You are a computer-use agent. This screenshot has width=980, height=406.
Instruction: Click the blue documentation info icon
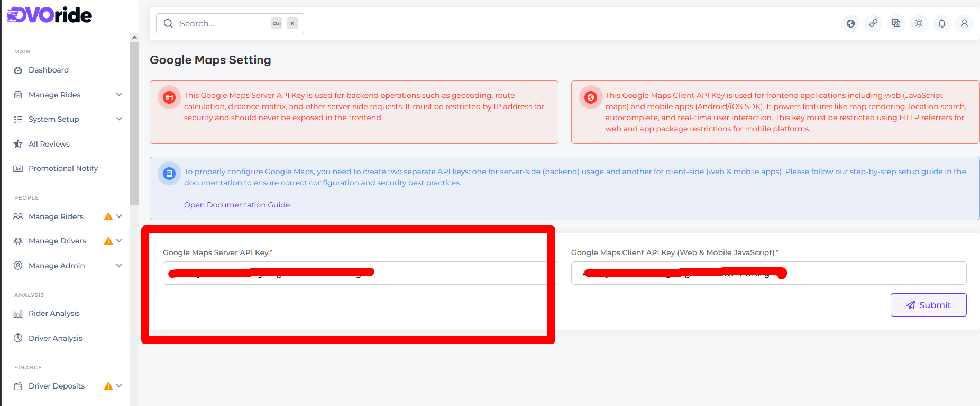pyautogui.click(x=169, y=174)
